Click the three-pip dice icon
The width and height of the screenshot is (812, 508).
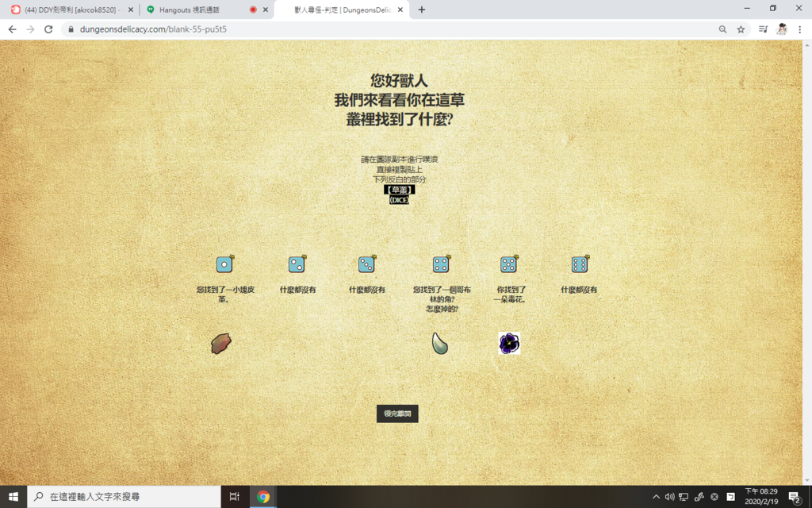[x=366, y=264]
